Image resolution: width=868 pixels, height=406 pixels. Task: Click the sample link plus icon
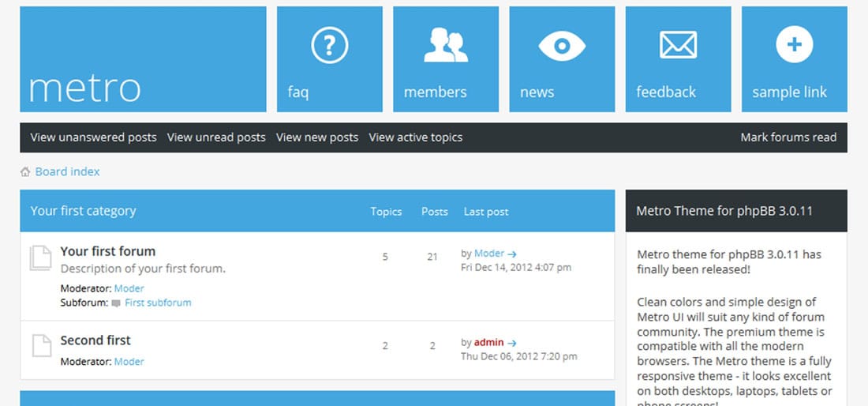(x=794, y=45)
